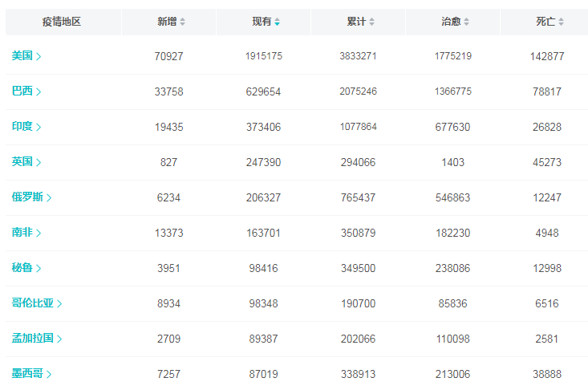
Task: Open the 美国 country link
Action: 22,56
